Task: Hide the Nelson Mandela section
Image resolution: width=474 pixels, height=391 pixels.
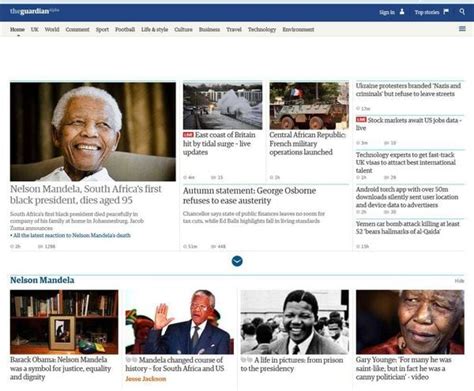Action: (x=459, y=281)
